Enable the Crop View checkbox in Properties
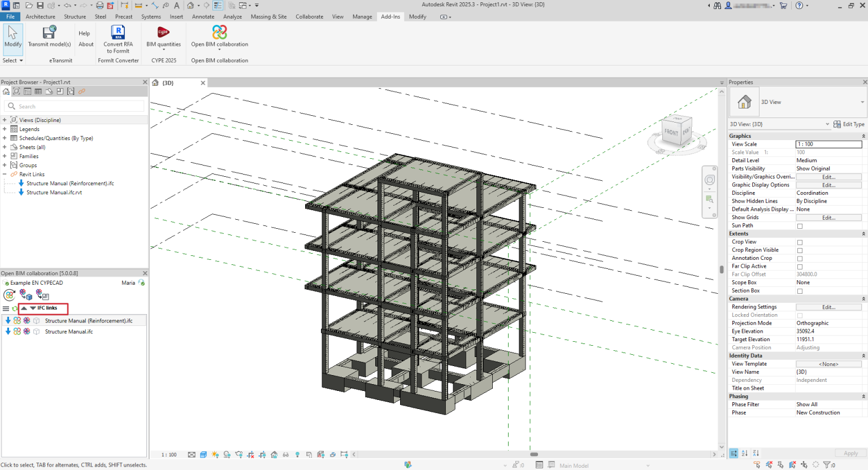 pos(799,242)
